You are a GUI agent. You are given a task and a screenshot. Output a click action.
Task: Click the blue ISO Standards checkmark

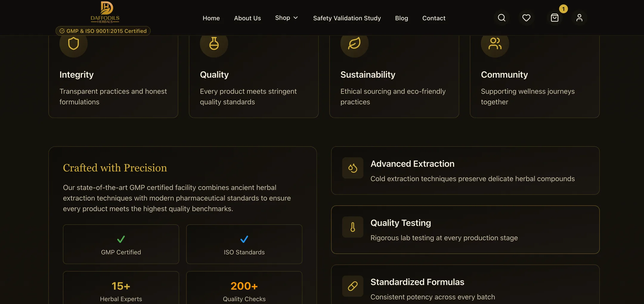point(244,239)
